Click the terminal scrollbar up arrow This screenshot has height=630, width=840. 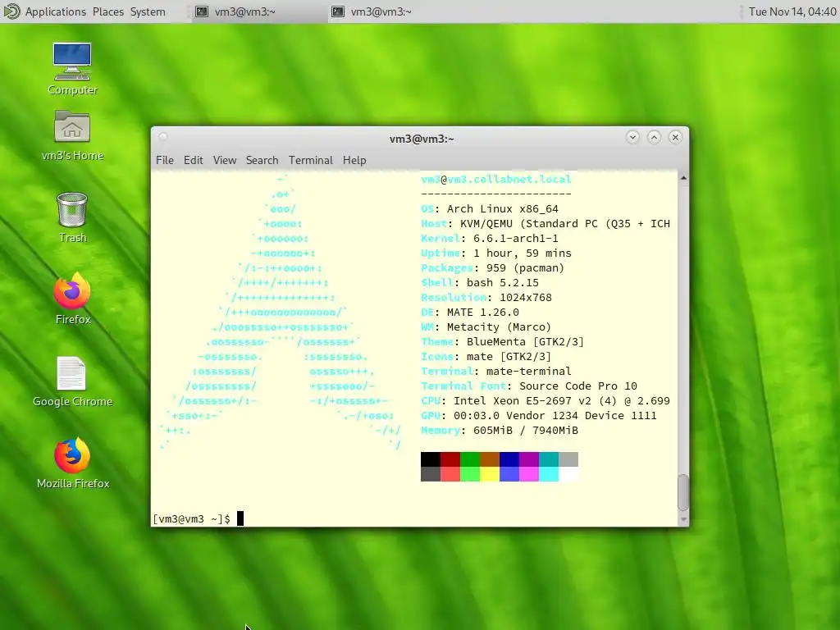coord(683,177)
